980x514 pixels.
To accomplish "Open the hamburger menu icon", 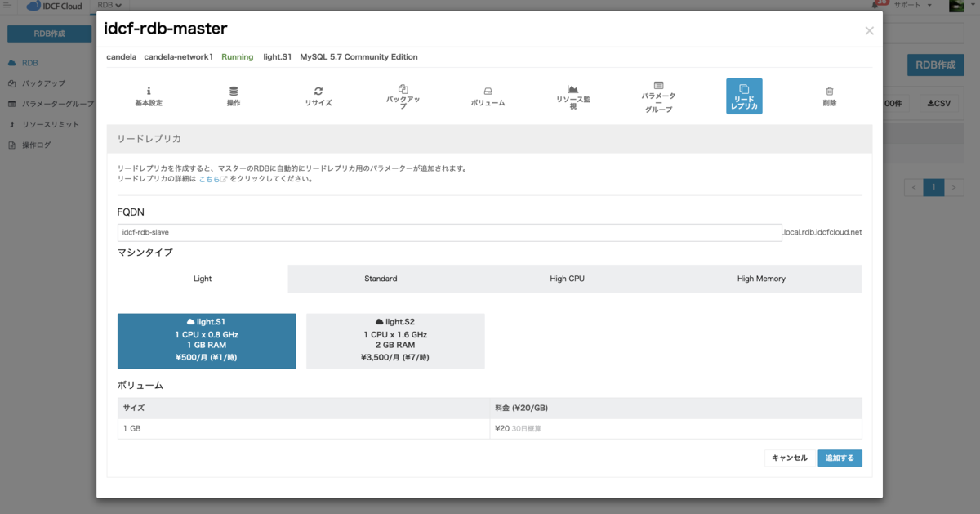I will (7, 5).
